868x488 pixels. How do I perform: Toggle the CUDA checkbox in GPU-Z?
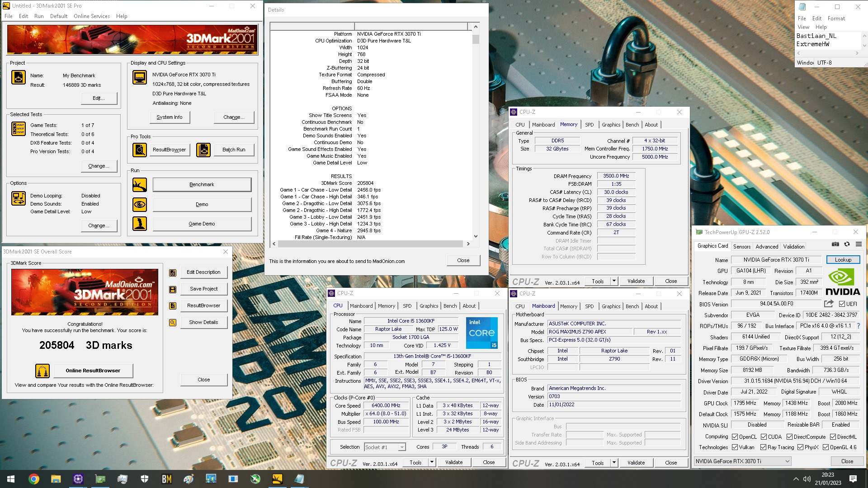click(x=764, y=437)
